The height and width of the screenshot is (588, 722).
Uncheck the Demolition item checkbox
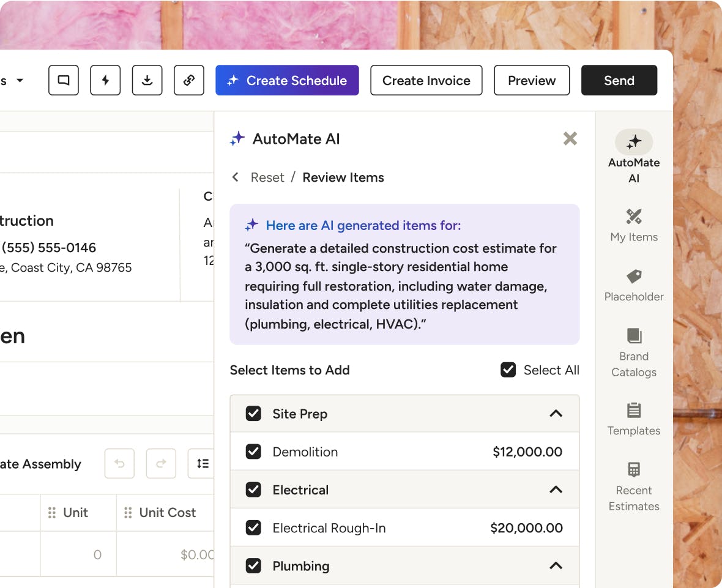[x=253, y=452]
